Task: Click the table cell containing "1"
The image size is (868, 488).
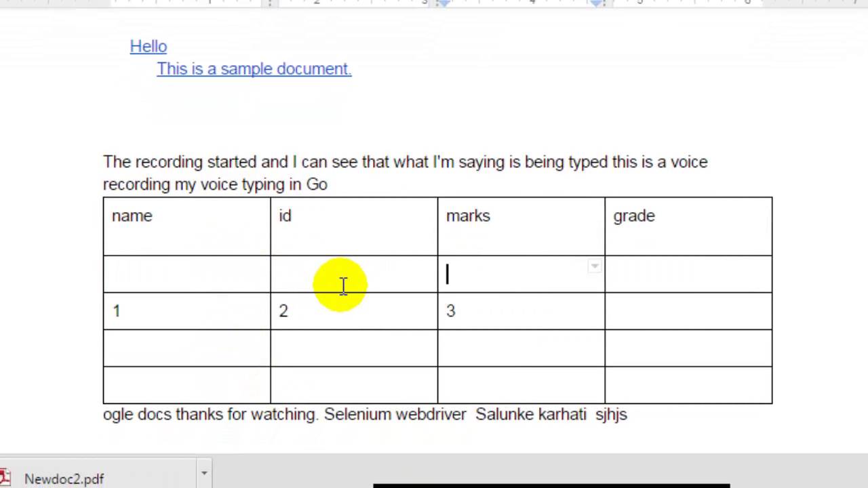Action: pyautogui.click(x=186, y=311)
